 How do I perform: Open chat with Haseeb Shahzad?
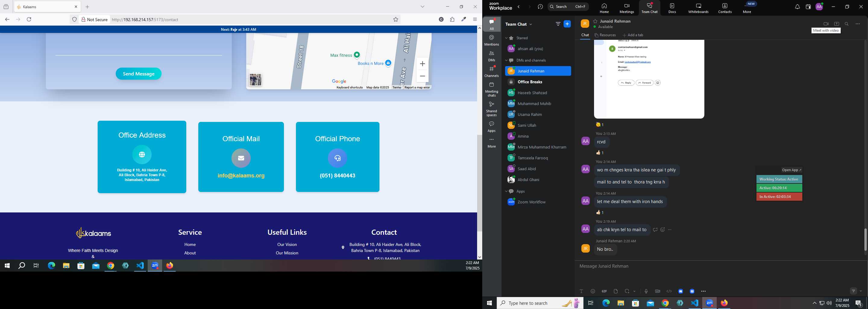coord(537,93)
